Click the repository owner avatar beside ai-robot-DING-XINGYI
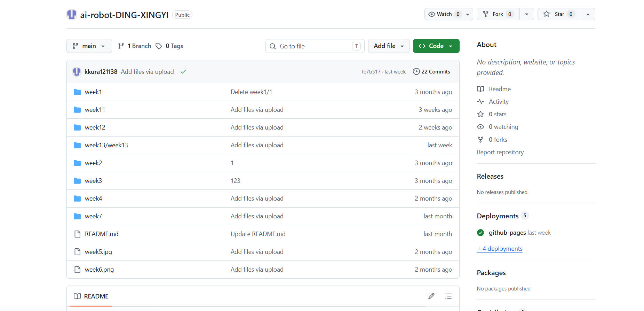The image size is (644, 311). pyautogui.click(x=72, y=15)
